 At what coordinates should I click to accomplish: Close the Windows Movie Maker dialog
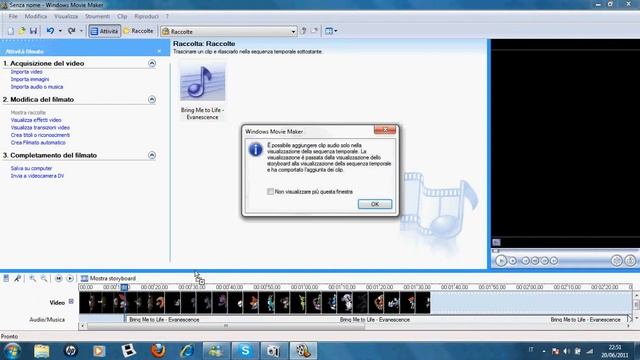385,130
